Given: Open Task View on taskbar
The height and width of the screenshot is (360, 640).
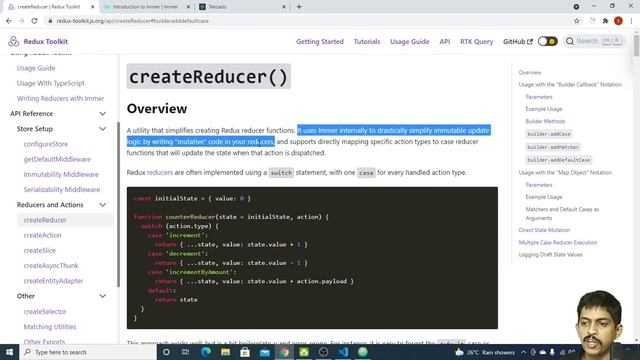Looking at the screenshot, I should coord(185,352).
